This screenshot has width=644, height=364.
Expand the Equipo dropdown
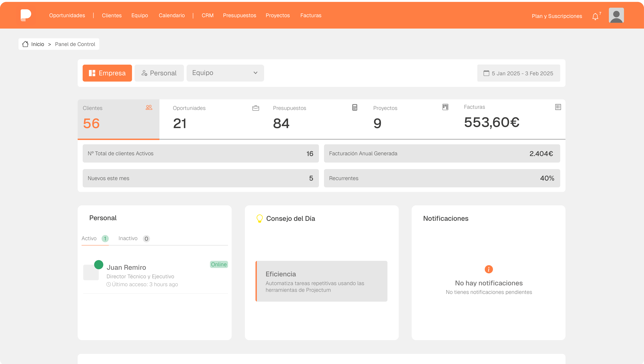[x=225, y=73]
